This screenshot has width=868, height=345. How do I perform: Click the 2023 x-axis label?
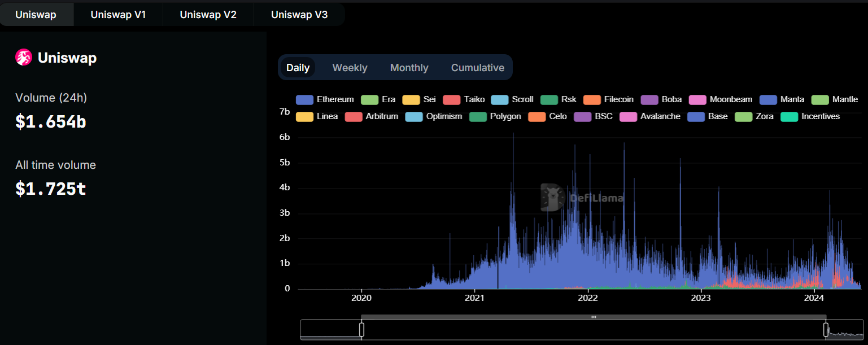pyautogui.click(x=701, y=298)
